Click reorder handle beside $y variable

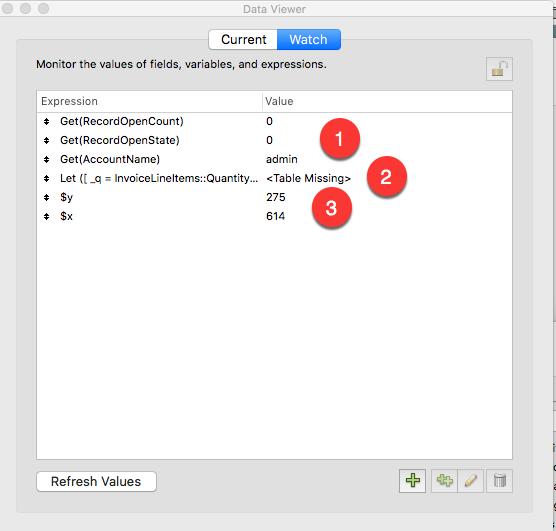[46, 197]
